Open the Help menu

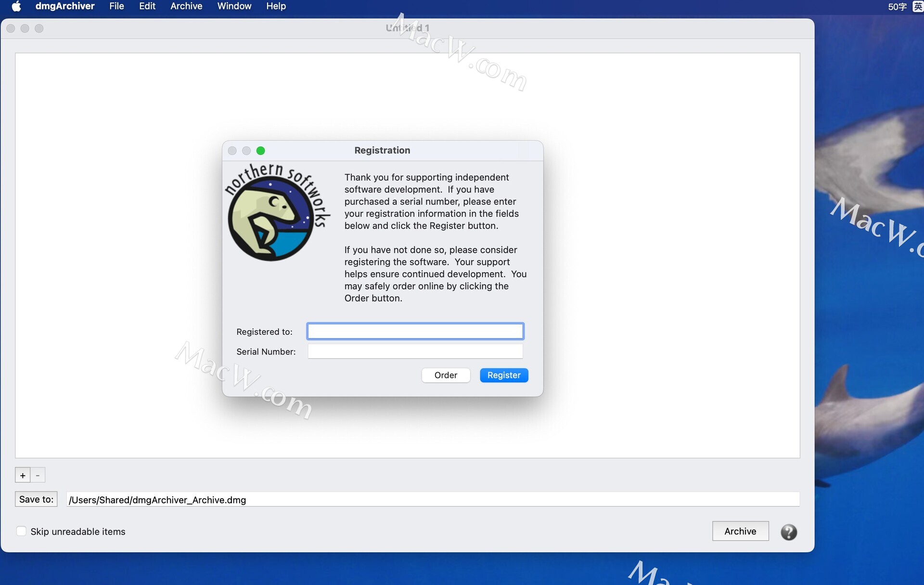276,6
